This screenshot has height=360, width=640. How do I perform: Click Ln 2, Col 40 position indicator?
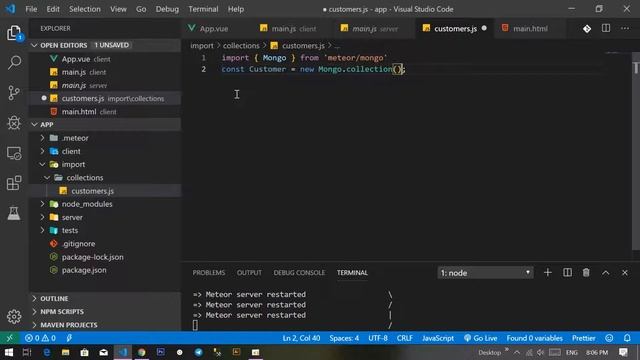(x=301, y=338)
